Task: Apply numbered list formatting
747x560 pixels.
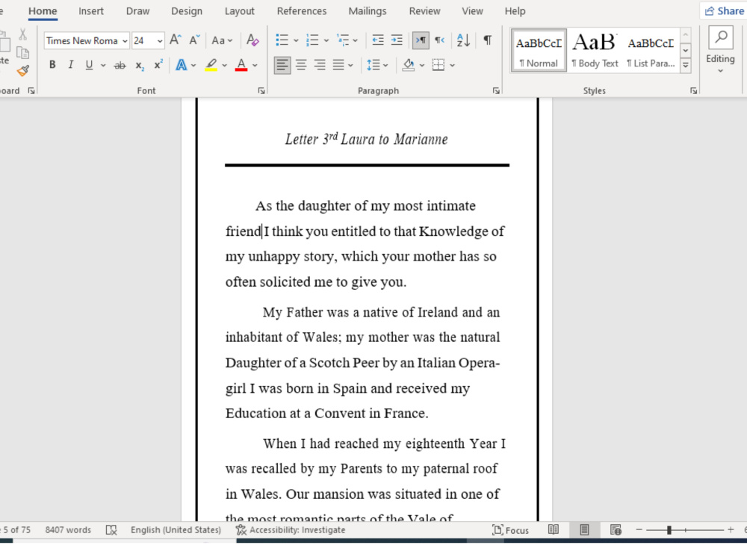Action: (x=312, y=40)
